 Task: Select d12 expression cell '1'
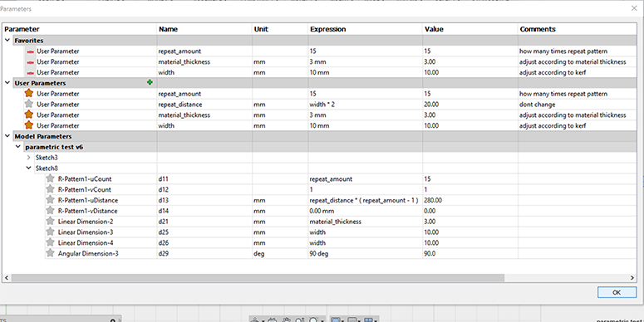365,190
